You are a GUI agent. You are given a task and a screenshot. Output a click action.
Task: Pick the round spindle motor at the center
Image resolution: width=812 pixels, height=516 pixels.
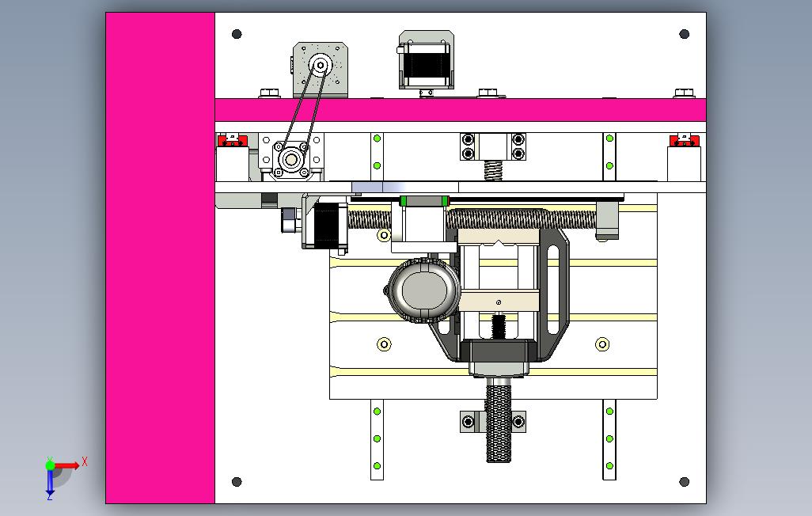(x=424, y=289)
